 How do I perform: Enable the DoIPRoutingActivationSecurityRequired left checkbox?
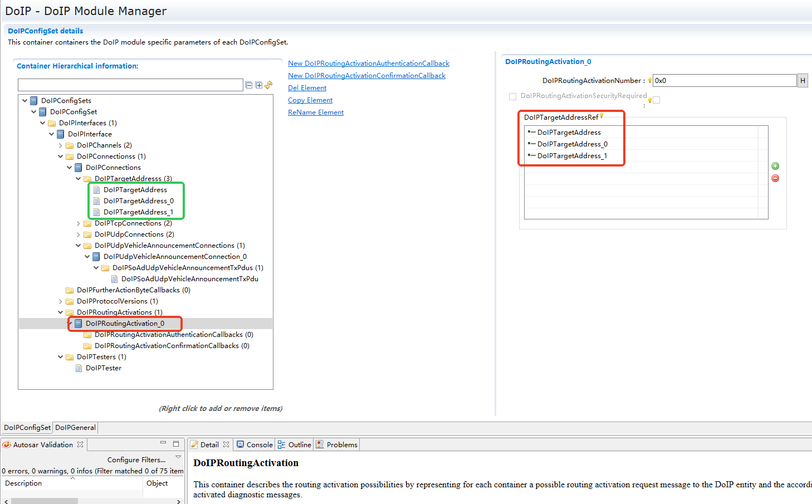click(x=512, y=96)
